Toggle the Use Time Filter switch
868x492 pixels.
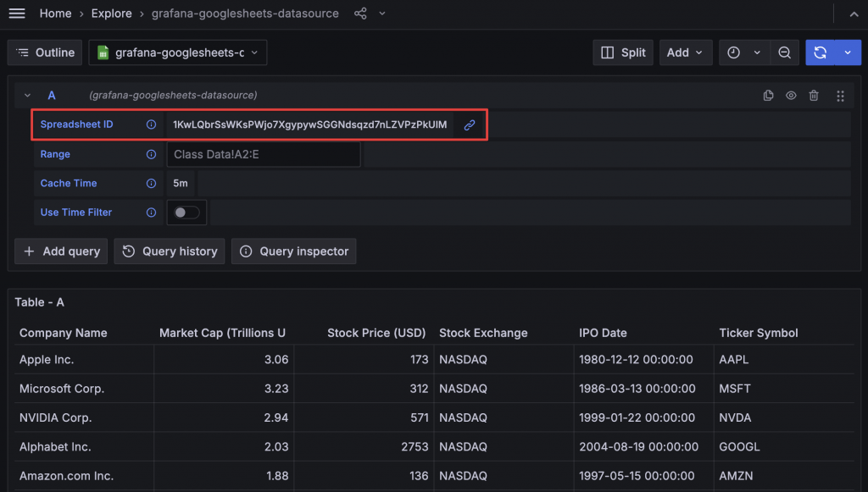[186, 213]
